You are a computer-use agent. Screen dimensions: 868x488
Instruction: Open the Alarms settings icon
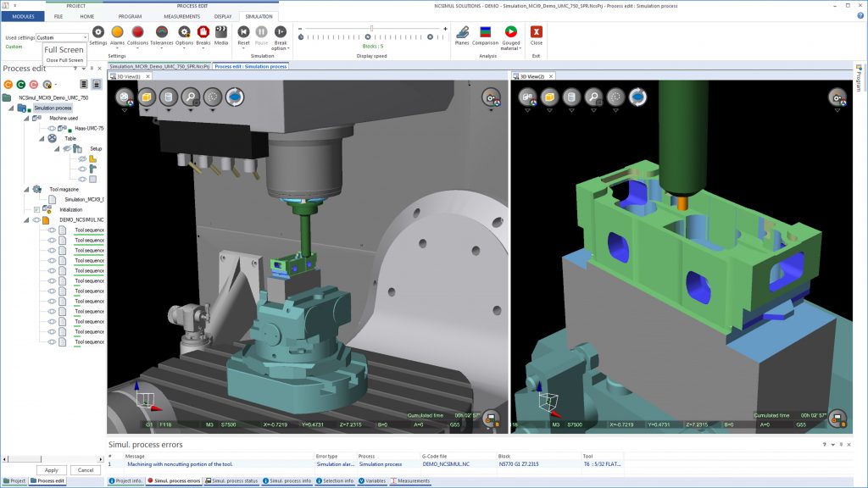[117, 34]
